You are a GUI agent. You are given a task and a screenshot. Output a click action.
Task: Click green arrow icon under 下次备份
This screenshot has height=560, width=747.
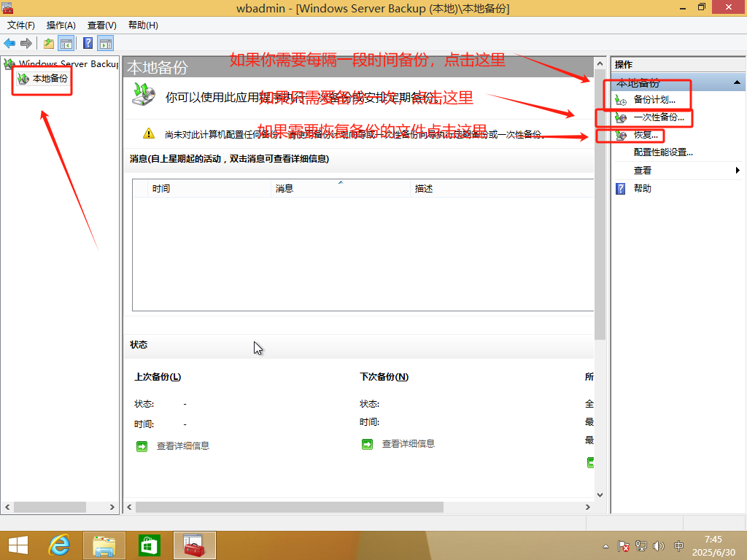click(x=368, y=444)
